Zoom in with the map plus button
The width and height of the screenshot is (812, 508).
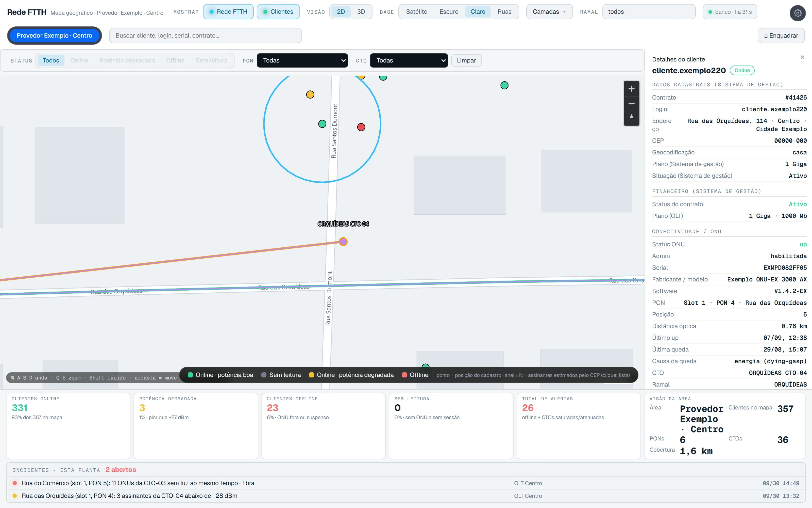click(x=631, y=89)
